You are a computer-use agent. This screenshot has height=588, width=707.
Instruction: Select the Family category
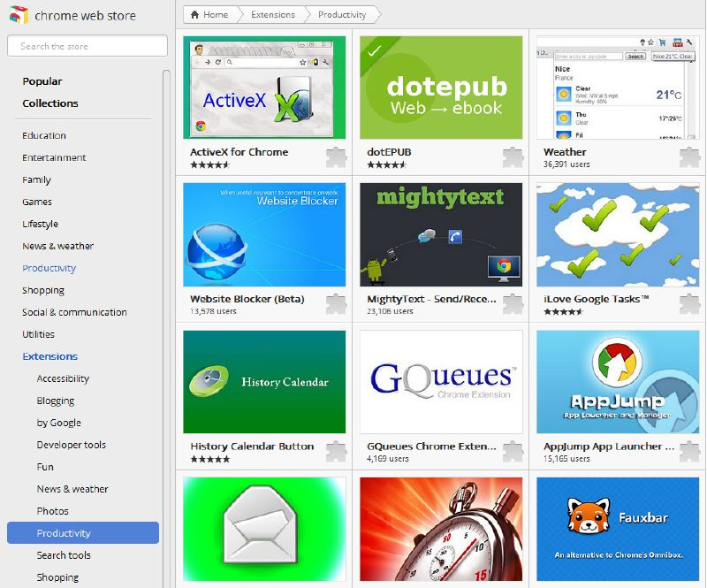pos(36,179)
